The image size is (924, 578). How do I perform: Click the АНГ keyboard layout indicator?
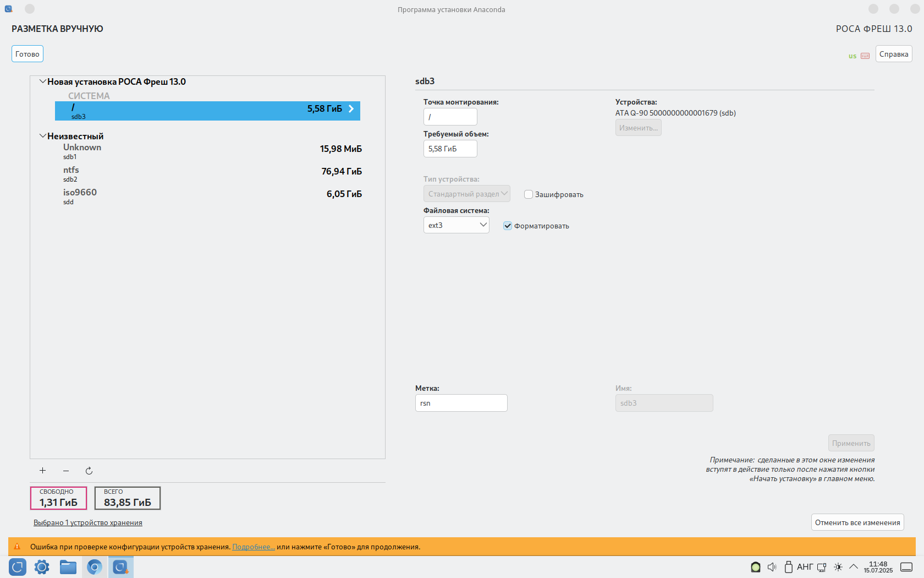pos(805,567)
